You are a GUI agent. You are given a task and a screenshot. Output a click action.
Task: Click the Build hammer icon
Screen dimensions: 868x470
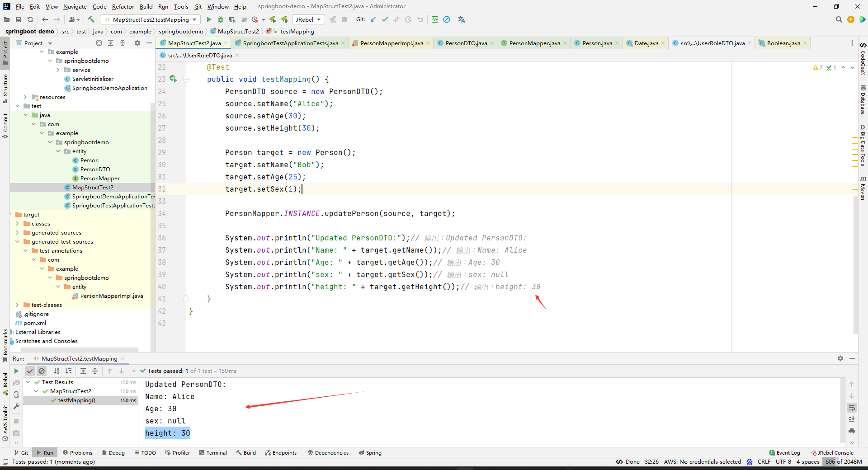[x=91, y=19]
